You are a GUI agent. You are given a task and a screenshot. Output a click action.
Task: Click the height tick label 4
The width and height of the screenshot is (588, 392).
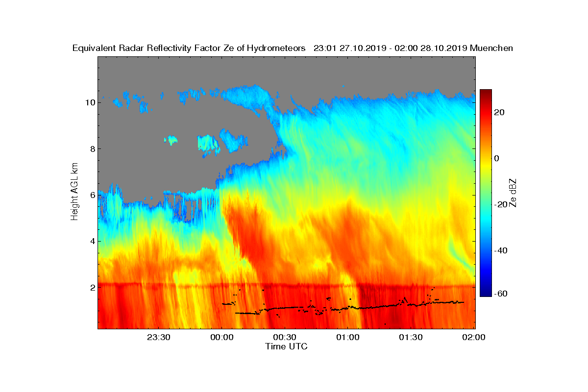(x=92, y=241)
